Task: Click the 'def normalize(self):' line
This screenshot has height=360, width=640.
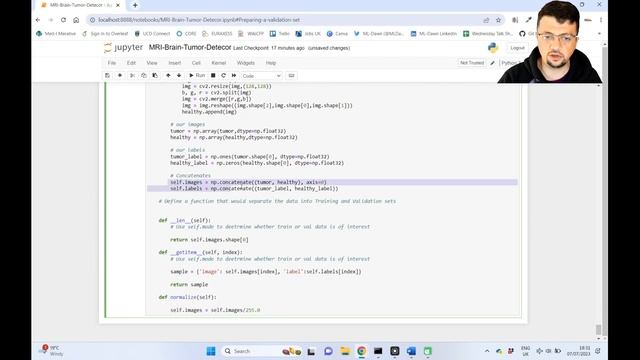Action: (x=187, y=297)
